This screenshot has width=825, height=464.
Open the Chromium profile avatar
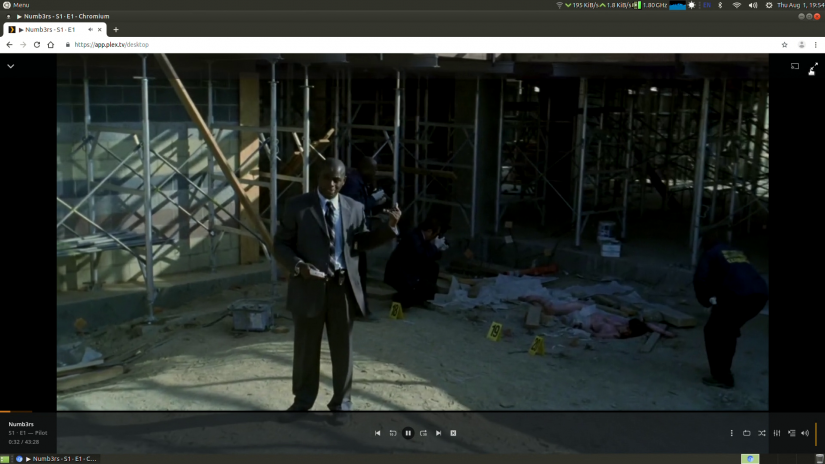[x=801, y=45]
